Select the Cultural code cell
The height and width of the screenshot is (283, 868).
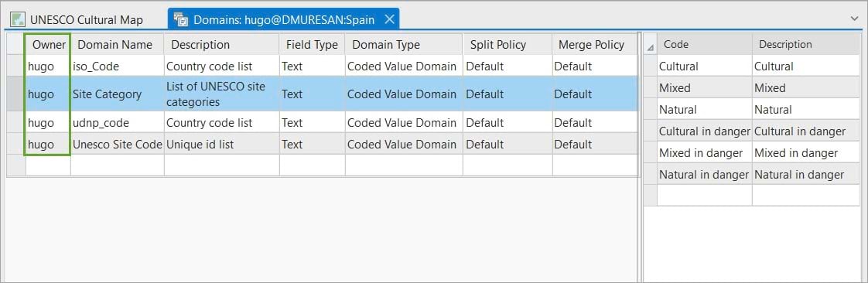[704, 66]
